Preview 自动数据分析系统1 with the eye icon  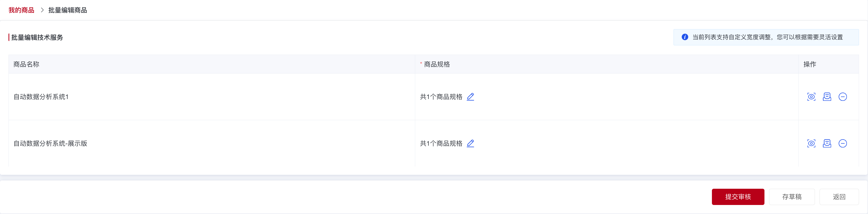click(811, 96)
